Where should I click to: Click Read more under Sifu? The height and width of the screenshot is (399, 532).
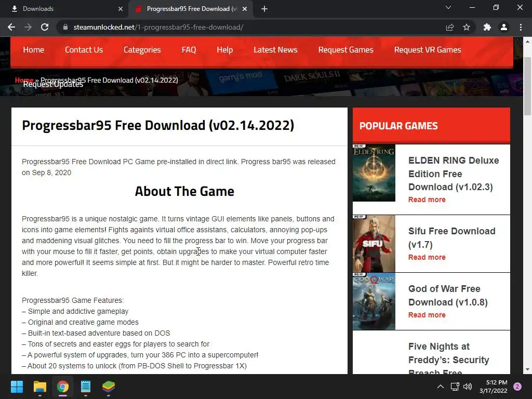(427, 257)
